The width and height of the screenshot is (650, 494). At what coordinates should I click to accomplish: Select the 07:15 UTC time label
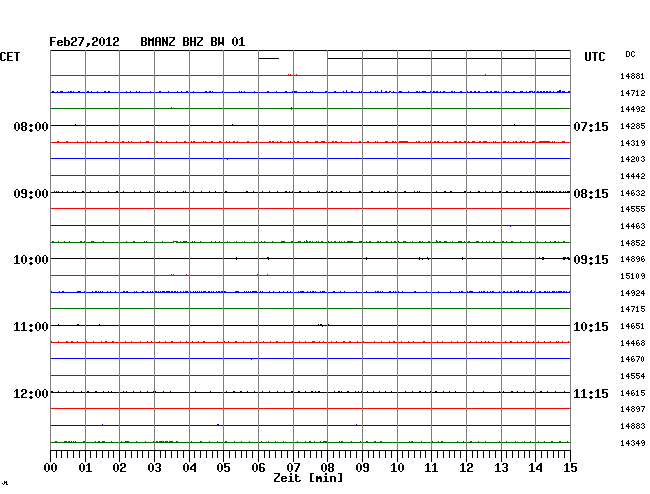coord(591,126)
